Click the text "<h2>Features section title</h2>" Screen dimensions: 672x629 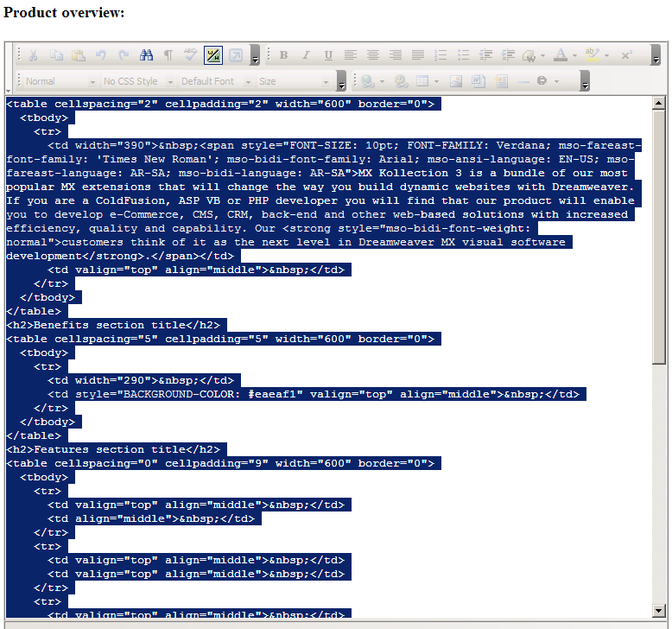pos(113,449)
